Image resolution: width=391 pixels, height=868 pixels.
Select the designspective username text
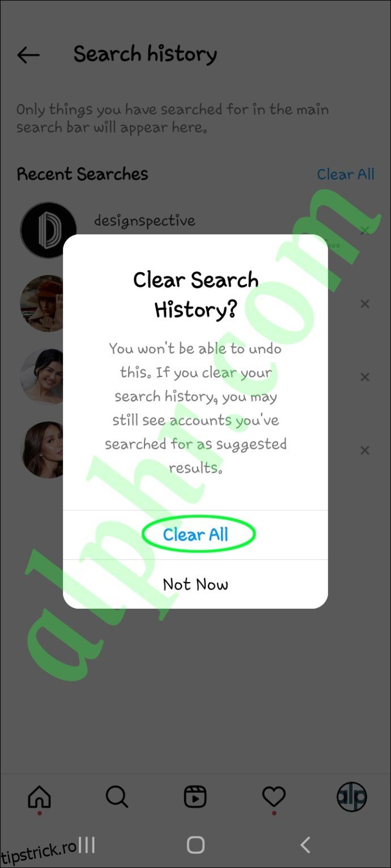point(144,221)
